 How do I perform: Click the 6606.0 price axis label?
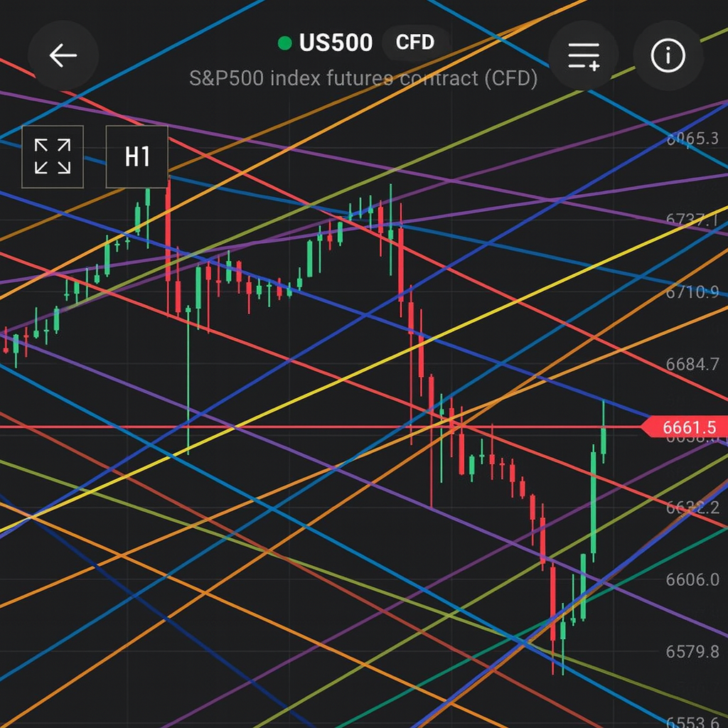pos(692,579)
